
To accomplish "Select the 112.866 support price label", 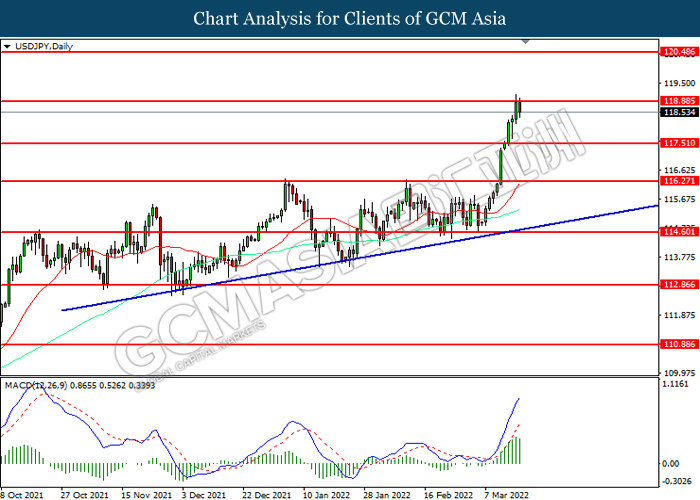I will click(679, 284).
